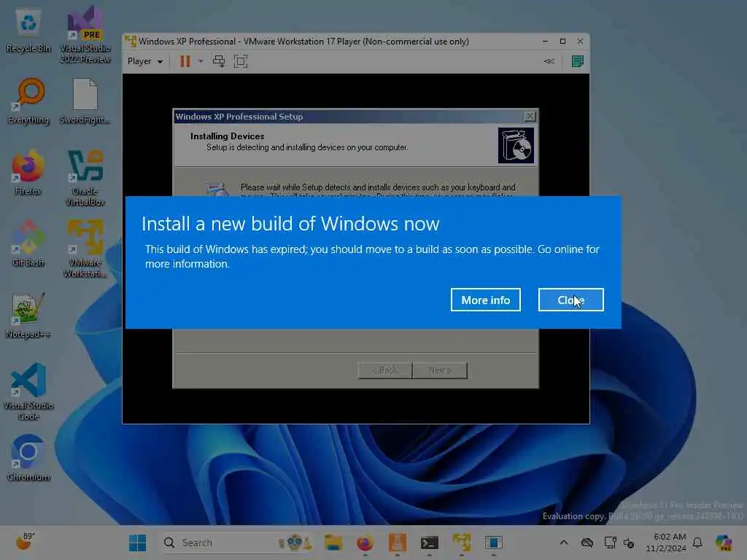Open the blue window app on taskbar
This screenshot has height=560, width=747.
tap(494, 542)
